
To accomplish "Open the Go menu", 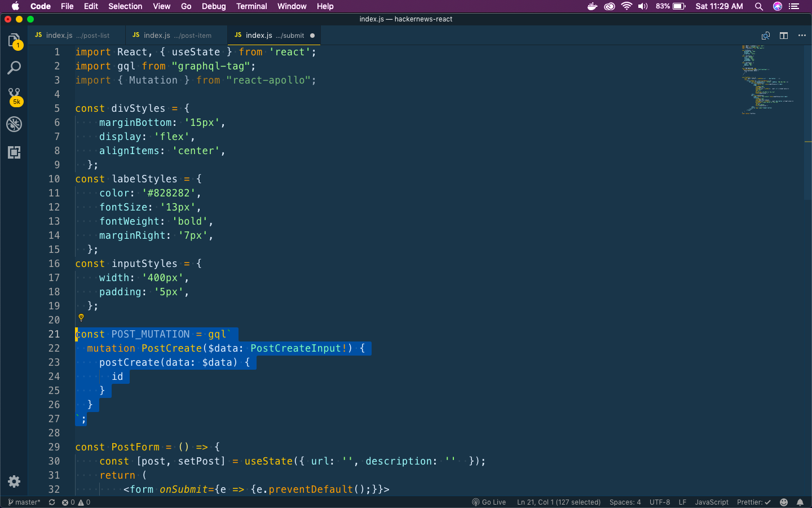I will 186,6.
